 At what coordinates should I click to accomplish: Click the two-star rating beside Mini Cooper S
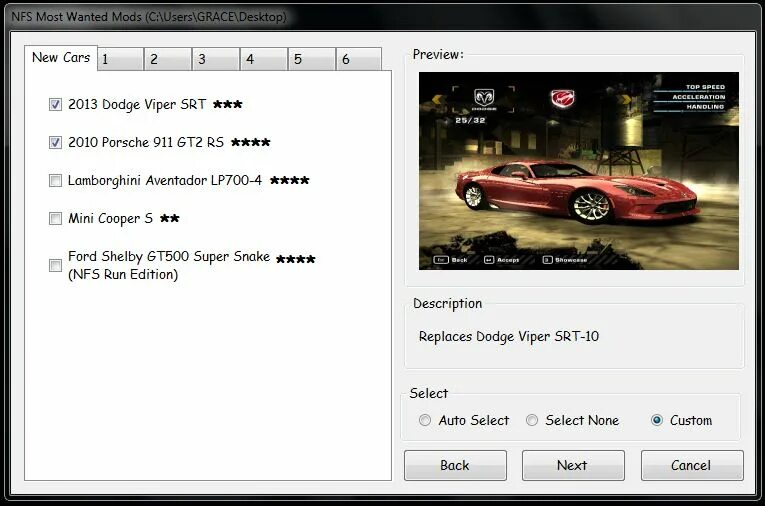coord(170,218)
